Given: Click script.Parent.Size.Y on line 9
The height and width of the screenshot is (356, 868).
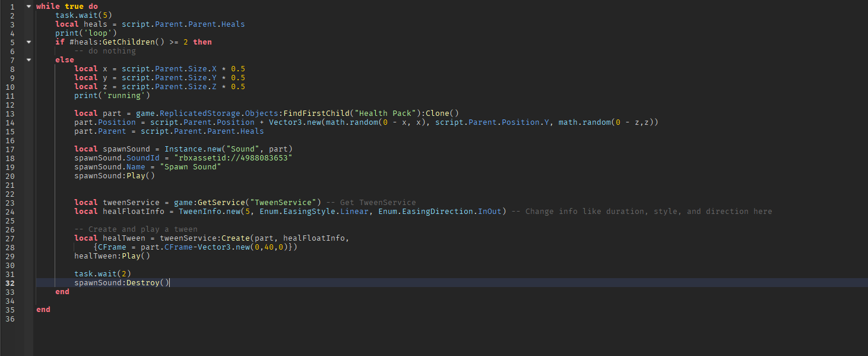Looking at the screenshot, I should pyautogui.click(x=169, y=78).
